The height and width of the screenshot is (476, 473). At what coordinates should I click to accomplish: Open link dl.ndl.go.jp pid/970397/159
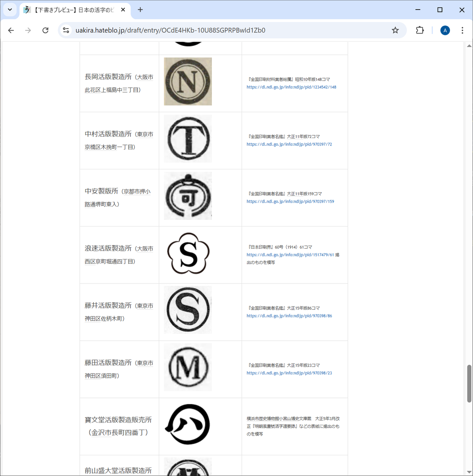[290, 202]
